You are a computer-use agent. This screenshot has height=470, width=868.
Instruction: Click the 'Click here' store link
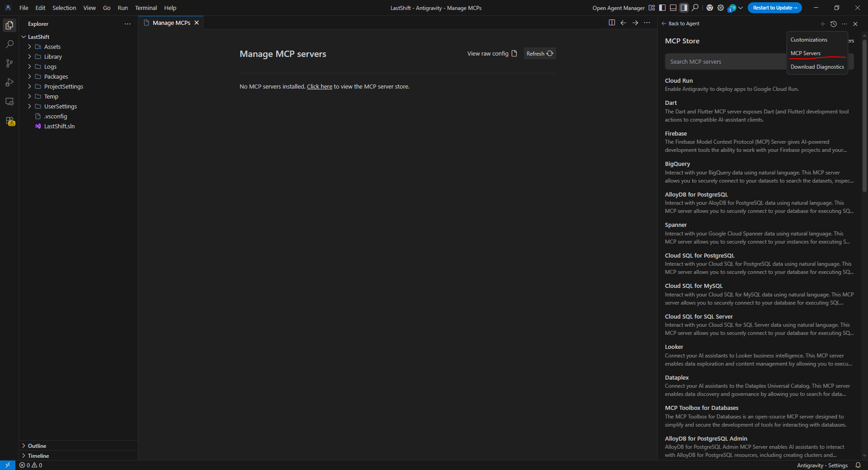click(320, 86)
